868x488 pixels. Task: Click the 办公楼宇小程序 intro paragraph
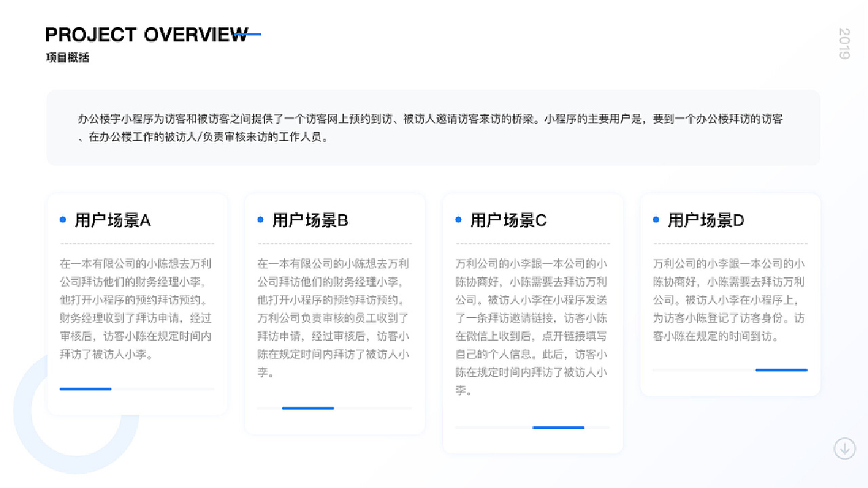click(x=431, y=127)
